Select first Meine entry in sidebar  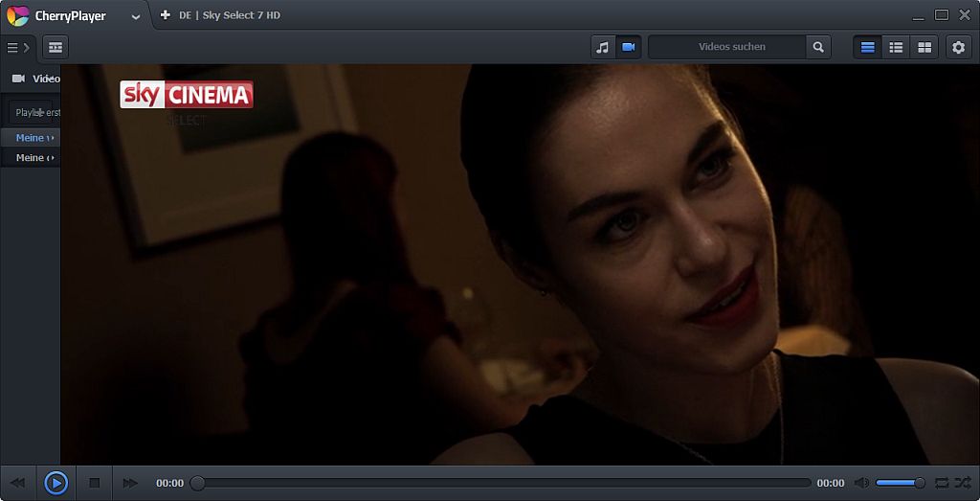click(31, 138)
